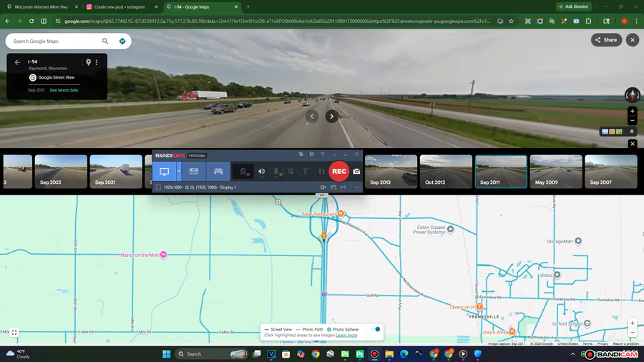Screen dimensions: 644x362
Task: Click Learn more link in map legend
Action: click(x=346, y=336)
